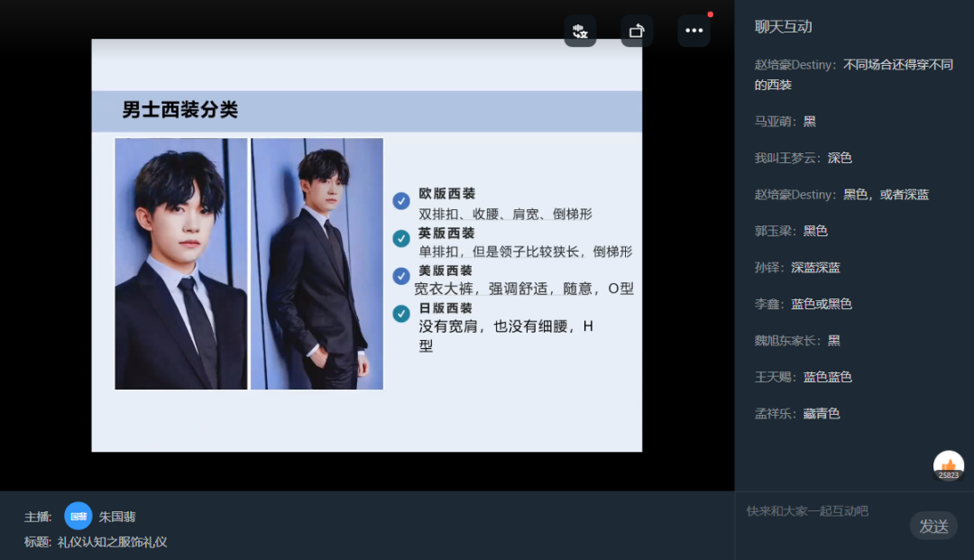Click the 欧版西装 checkmark bullet
974x560 pixels.
(x=401, y=201)
